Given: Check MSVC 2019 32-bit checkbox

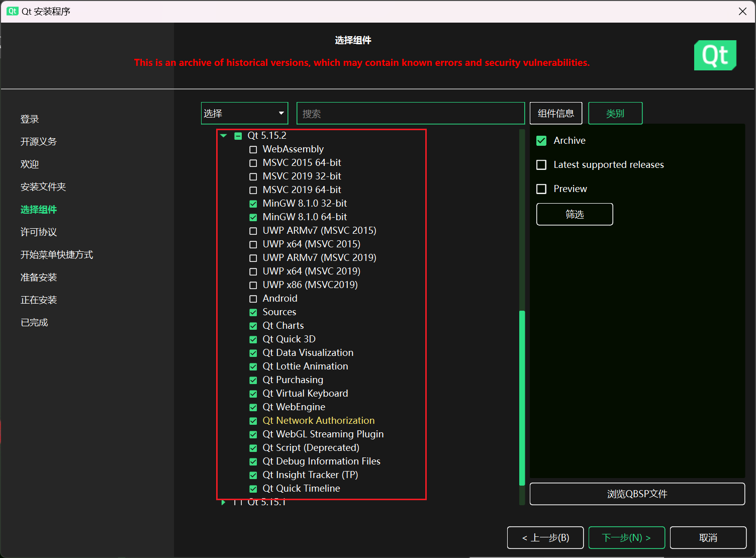Looking at the screenshot, I should coord(253,176).
